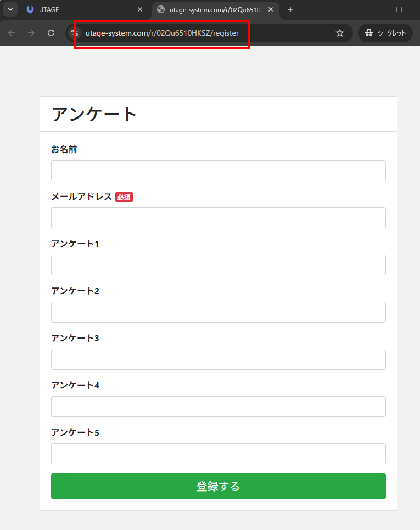Click the incognito シークレット indicator
Viewport: 420px width, 530px height.
(385, 33)
